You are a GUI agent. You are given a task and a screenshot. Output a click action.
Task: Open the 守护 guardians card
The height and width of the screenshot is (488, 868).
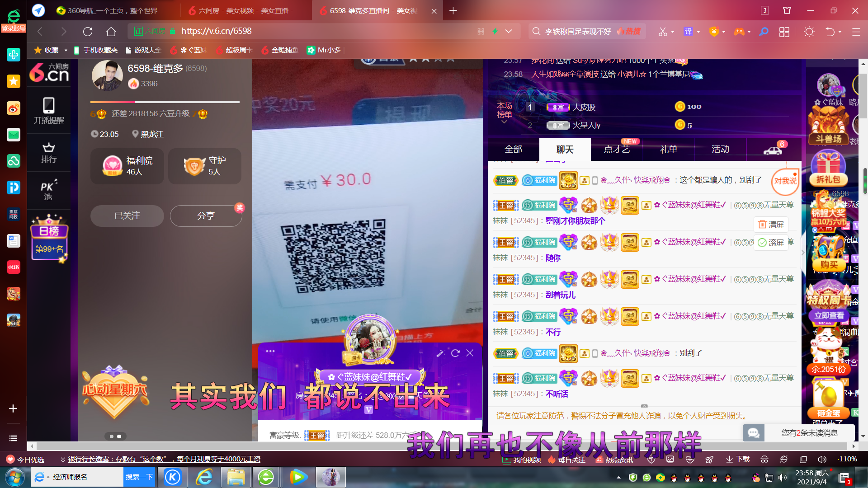205,166
